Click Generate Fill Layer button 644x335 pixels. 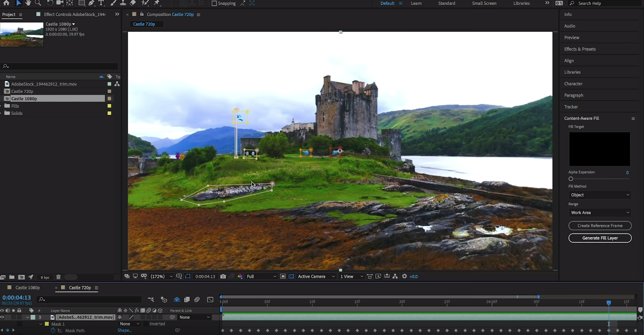[600, 238]
